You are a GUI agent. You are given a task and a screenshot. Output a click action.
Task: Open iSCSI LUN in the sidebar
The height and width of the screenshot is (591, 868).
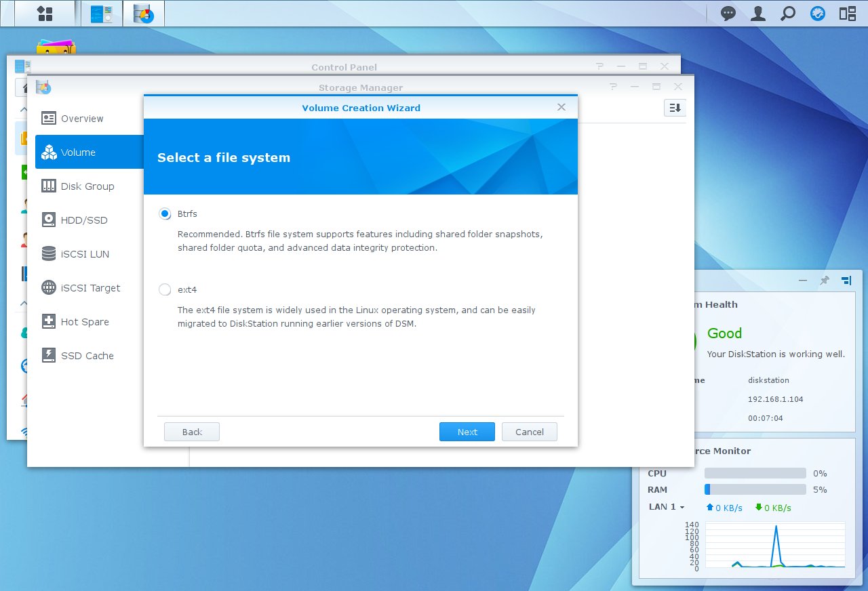pos(90,254)
